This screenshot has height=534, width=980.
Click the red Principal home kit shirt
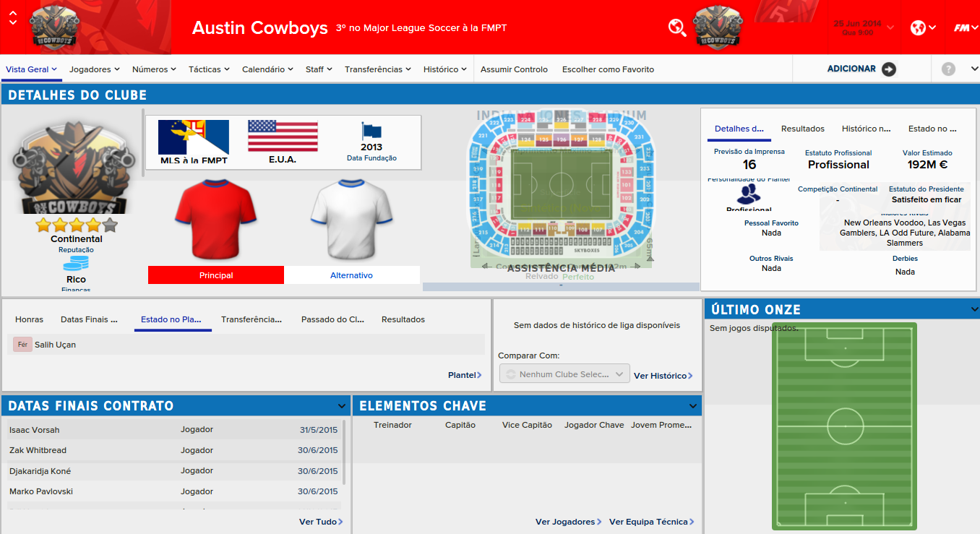216,219
